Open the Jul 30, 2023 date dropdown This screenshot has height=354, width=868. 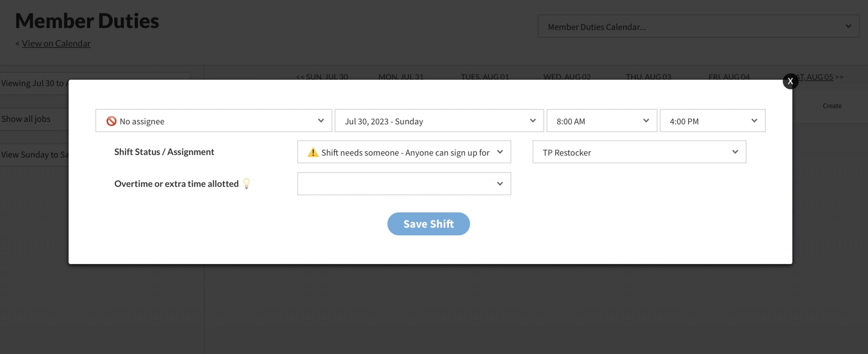click(x=439, y=121)
